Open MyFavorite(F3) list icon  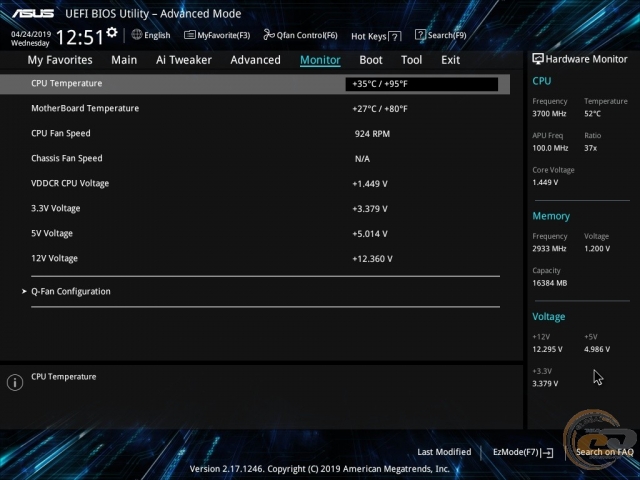pyautogui.click(x=189, y=35)
